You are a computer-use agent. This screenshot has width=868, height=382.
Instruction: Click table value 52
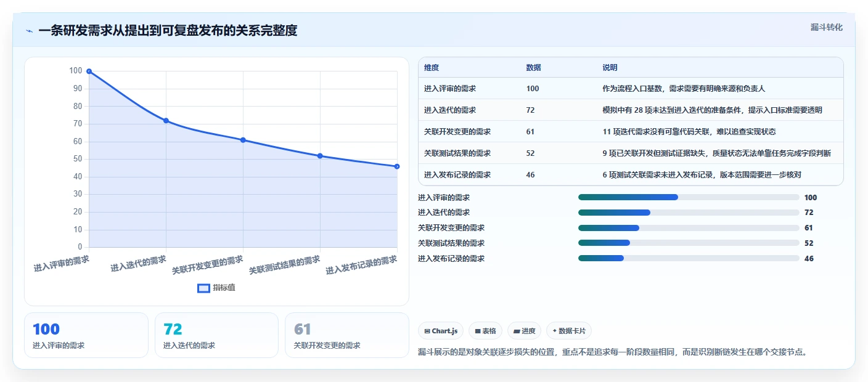point(531,153)
